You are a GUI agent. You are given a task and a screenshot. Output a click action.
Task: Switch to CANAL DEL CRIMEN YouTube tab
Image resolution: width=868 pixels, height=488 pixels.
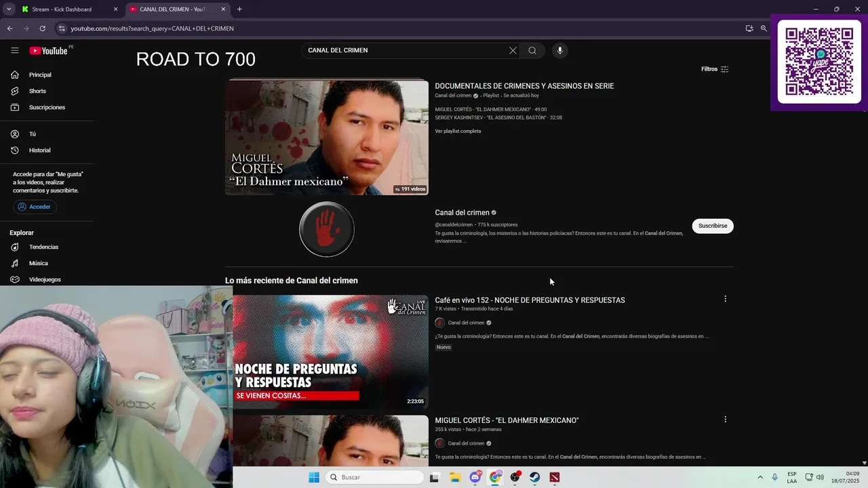tap(172, 9)
